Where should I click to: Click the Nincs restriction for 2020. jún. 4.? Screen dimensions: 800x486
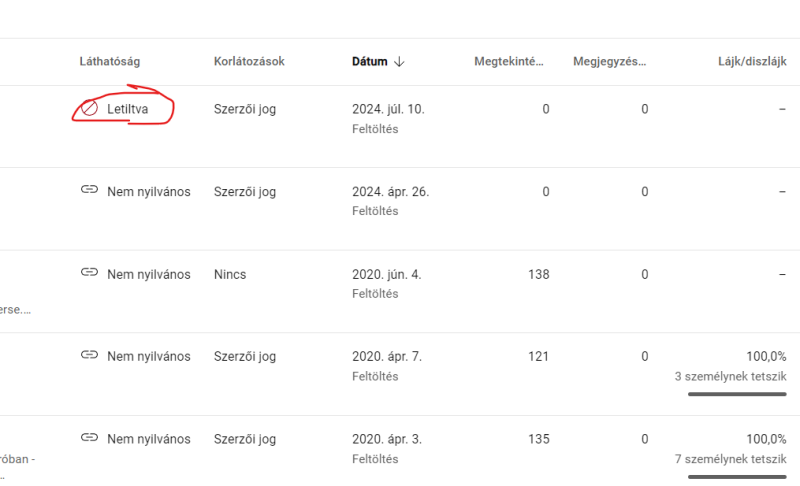tap(230, 274)
